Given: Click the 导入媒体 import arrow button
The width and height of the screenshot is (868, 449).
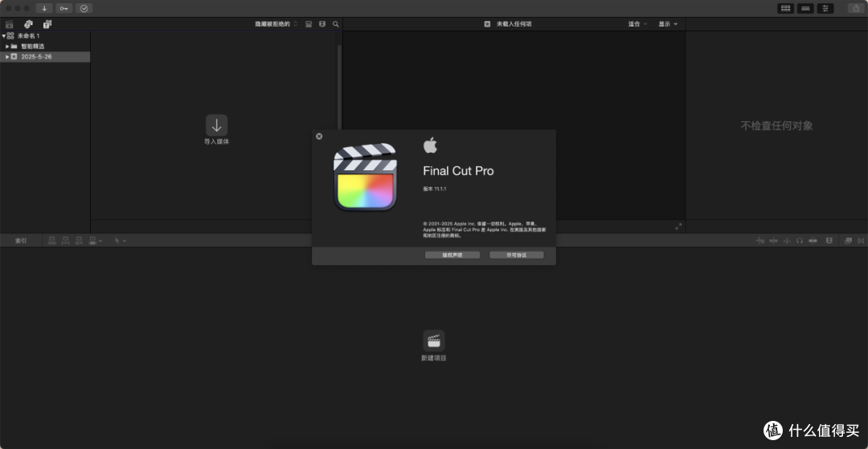Looking at the screenshot, I should pos(216,125).
